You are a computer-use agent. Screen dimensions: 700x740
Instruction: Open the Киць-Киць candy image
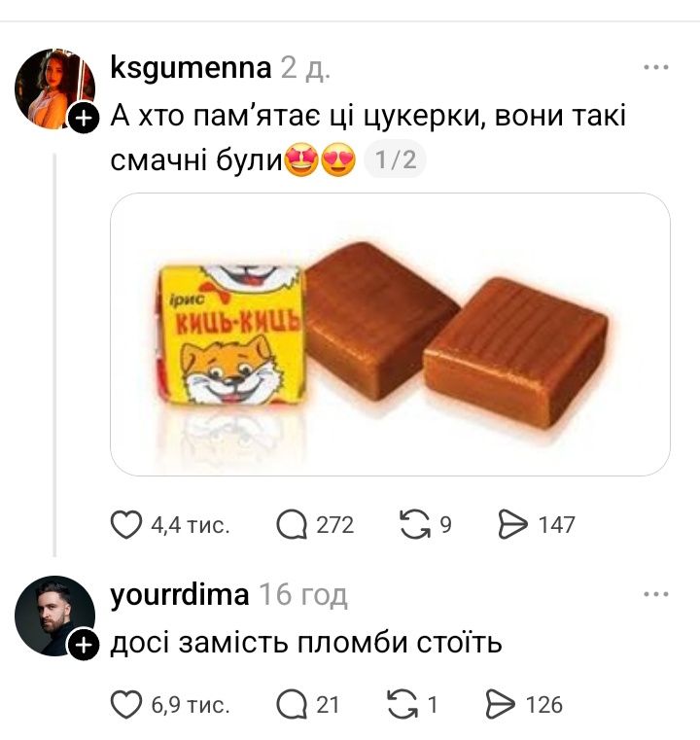[390, 335]
